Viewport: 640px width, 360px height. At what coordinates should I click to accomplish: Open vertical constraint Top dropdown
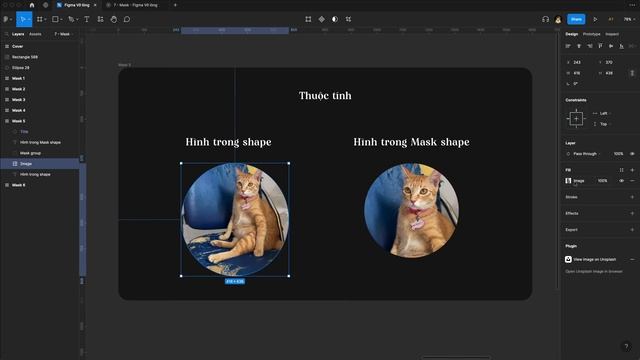(603, 124)
